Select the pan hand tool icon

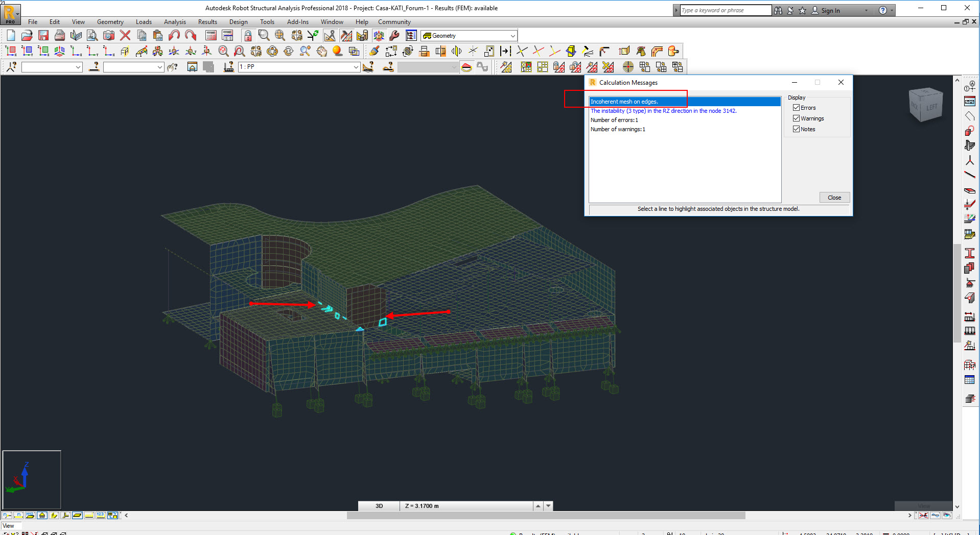[321, 51]
